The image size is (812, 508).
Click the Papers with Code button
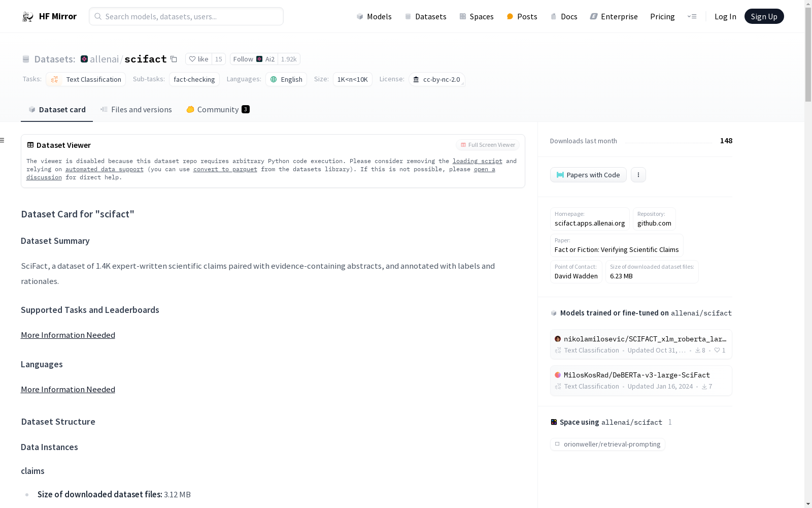(x=588, y=175)
